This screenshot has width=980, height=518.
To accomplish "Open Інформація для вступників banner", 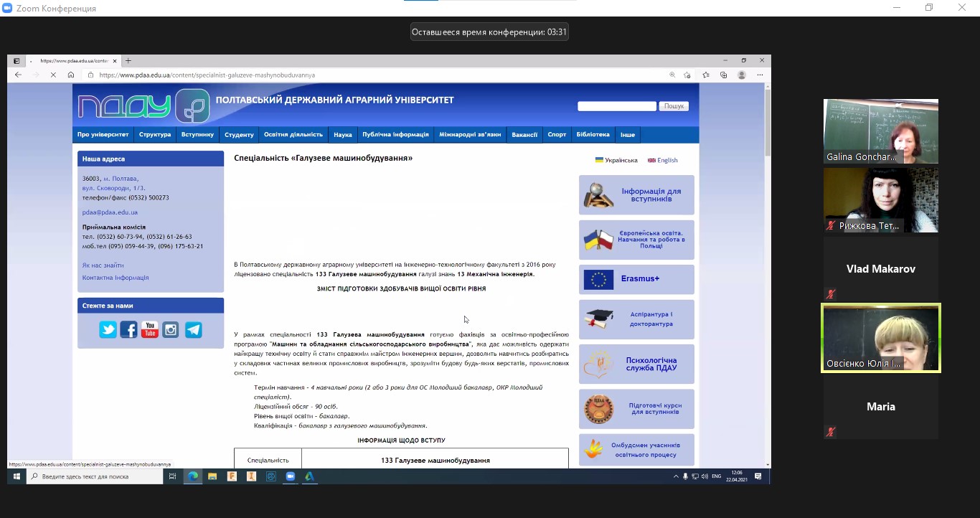I will 636,195.
